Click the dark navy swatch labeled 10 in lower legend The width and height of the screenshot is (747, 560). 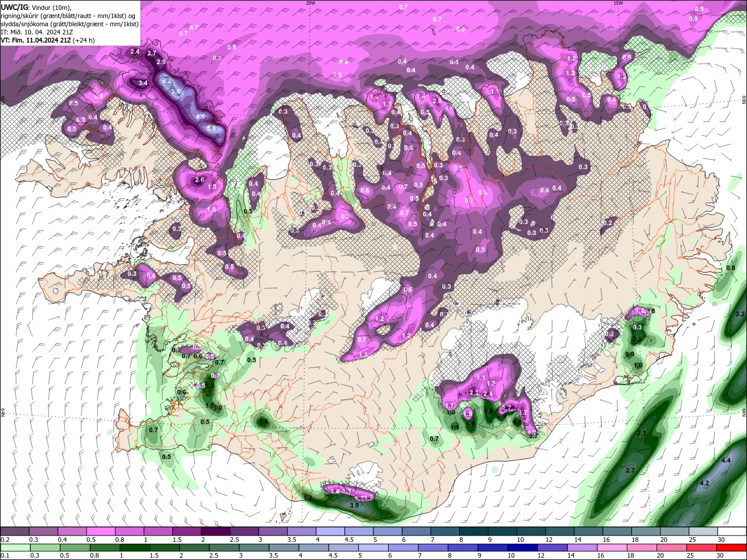point(522,547)
